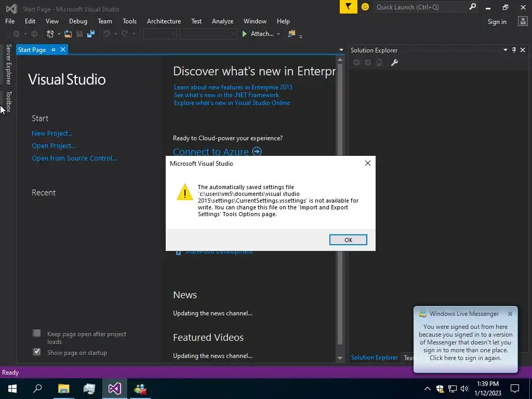The image size is (532, 399).
Task: Dismiss the Windows Live Messenger notification
Action: 510,314
